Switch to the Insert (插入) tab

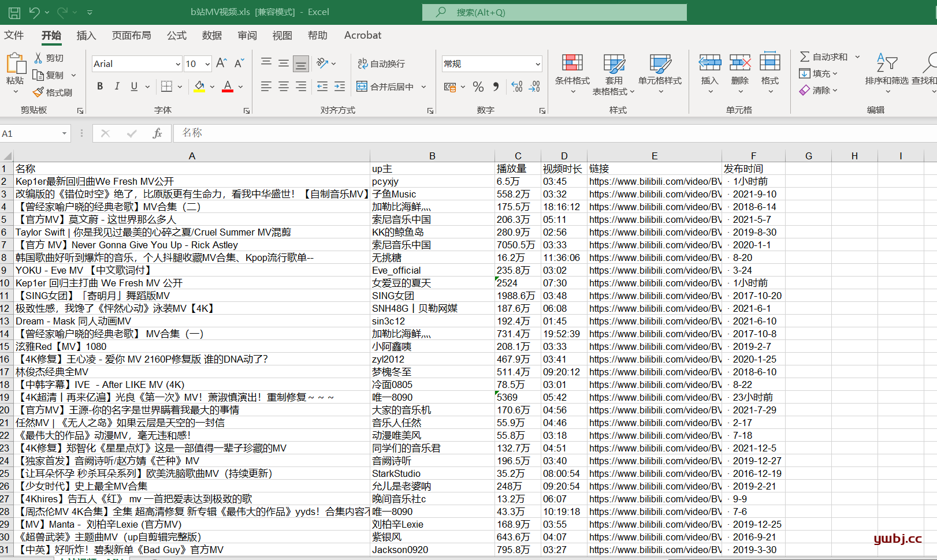tap(86, 35)
